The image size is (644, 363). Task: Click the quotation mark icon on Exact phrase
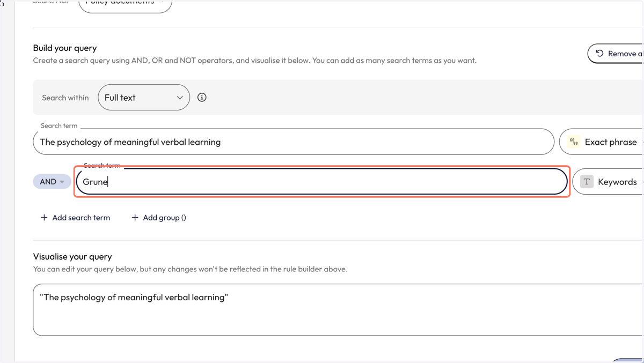[574, 142]
